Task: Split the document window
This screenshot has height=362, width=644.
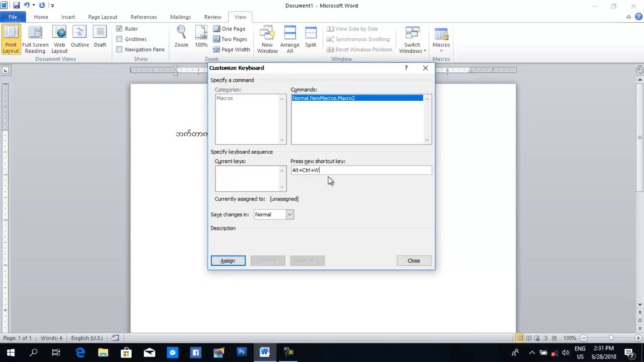Action: (x=311, y=37)
